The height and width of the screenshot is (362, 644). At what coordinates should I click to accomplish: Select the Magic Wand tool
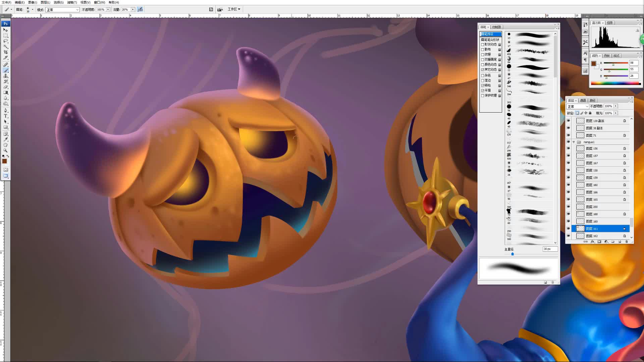pos(5,47)
